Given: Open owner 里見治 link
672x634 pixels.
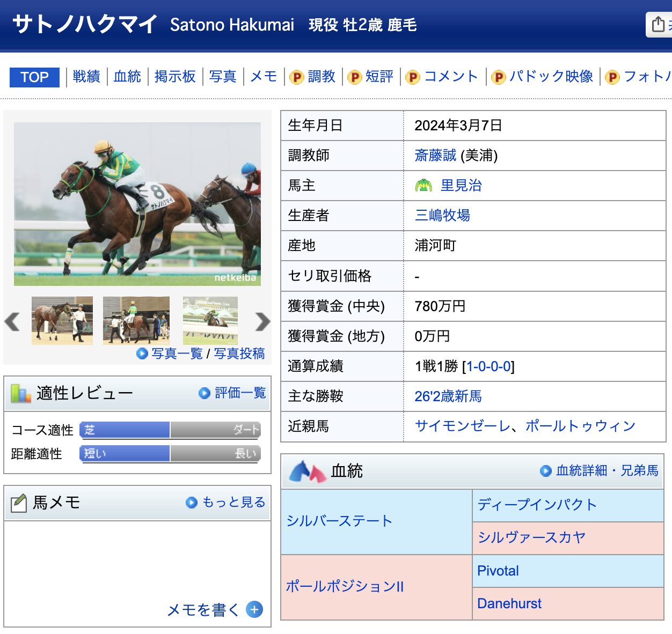Looking at the screenshot, I should (461, 186).
